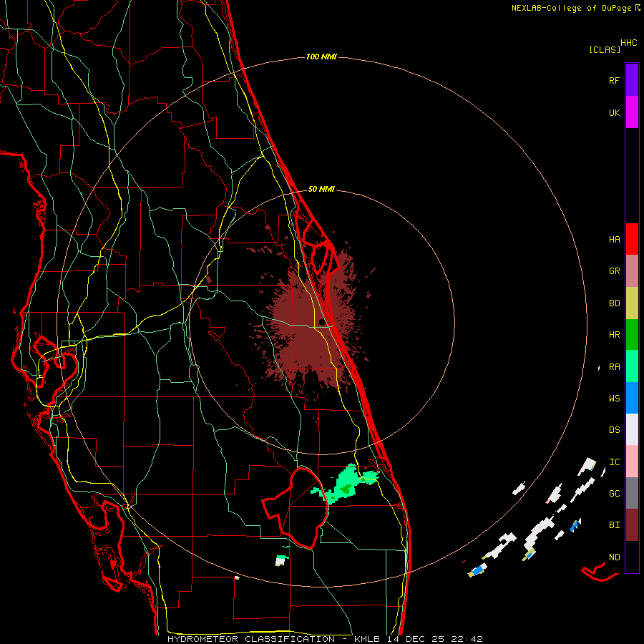Click the UK legend label
644x644 pixels.
coord(614,112)
